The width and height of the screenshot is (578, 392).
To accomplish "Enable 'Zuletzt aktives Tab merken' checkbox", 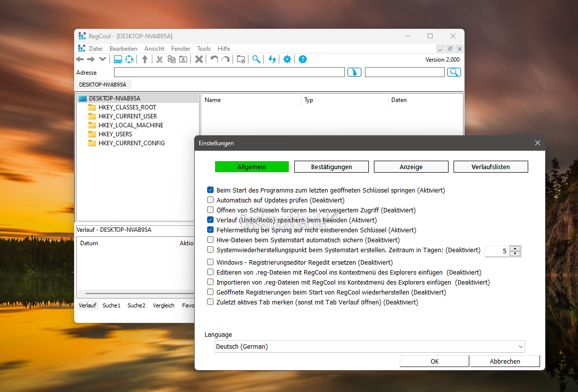I will point(210,302).
